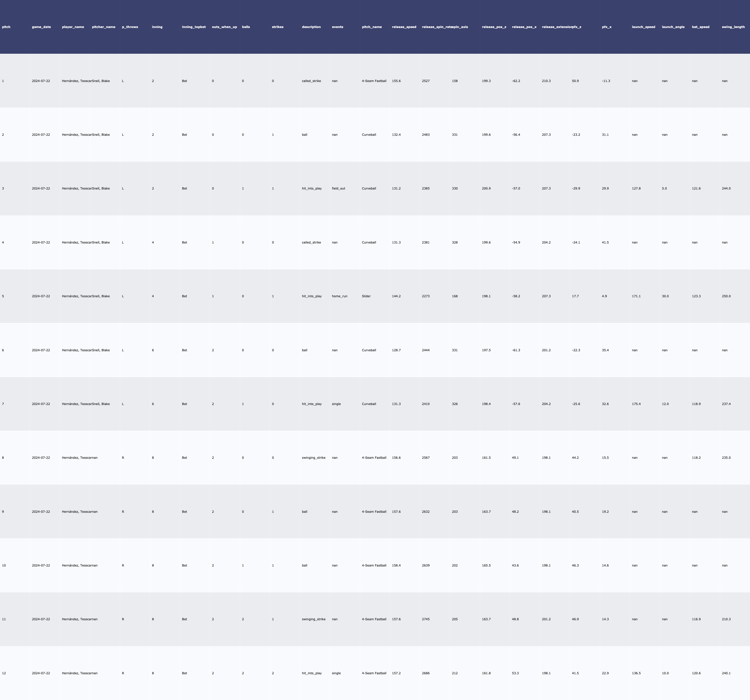The image size is (750, 700).
Task: Click spin axis value 212
Action: point(454,673)
